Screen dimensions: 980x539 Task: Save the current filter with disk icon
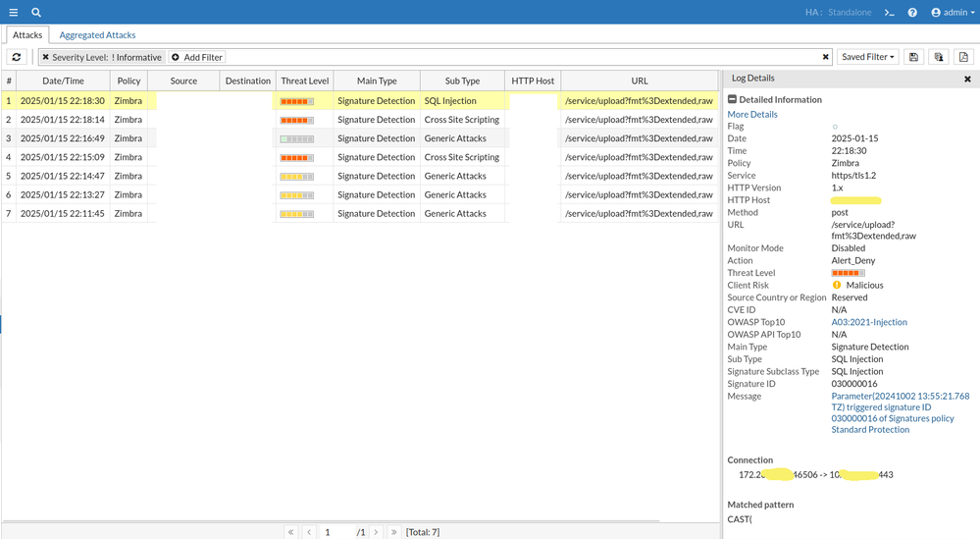(x=913, y=57)
